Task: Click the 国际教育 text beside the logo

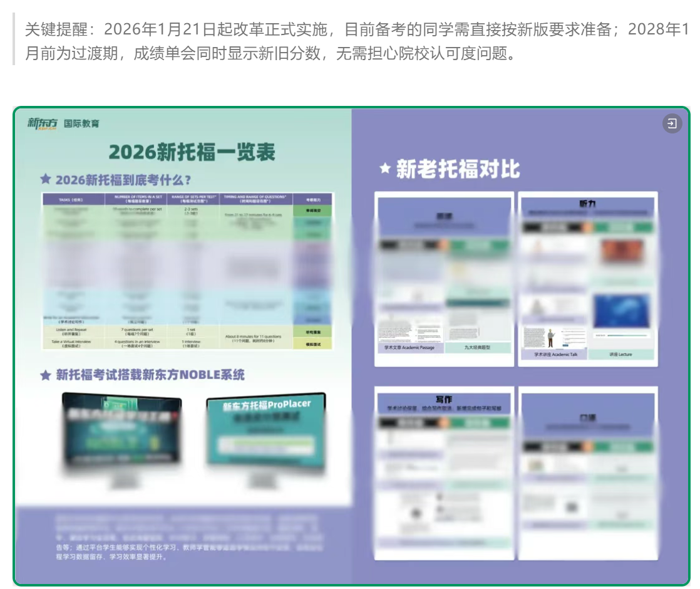Action: coord(82,123)
